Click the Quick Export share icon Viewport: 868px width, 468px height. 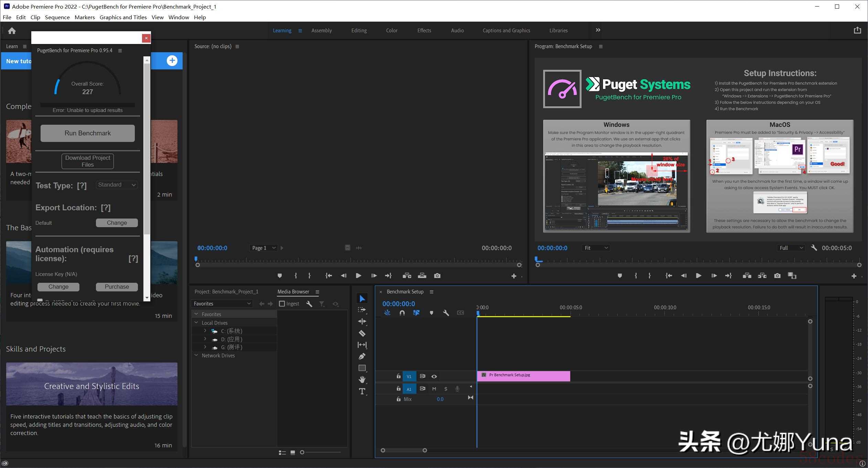[857, 30]
